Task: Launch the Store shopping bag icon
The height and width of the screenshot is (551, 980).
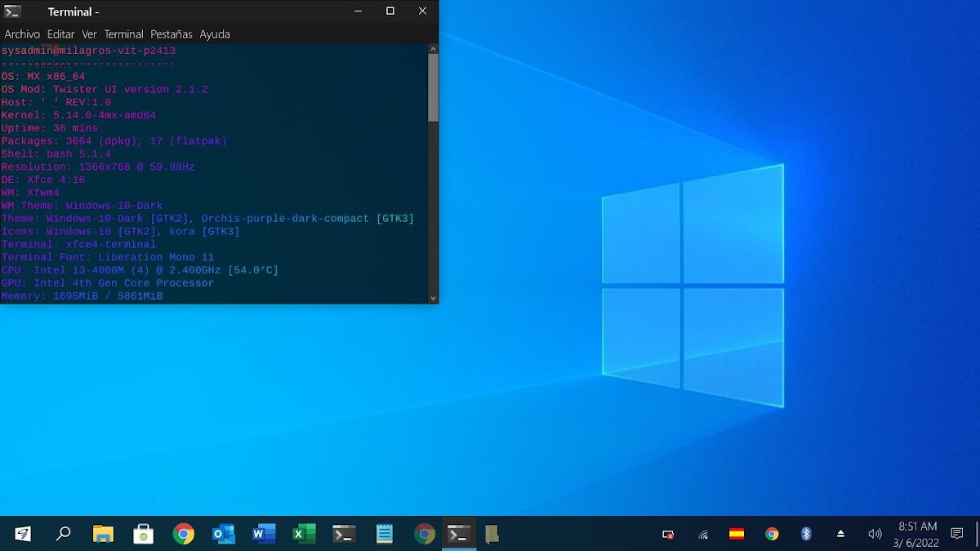Action: click(x=143, y=534)
